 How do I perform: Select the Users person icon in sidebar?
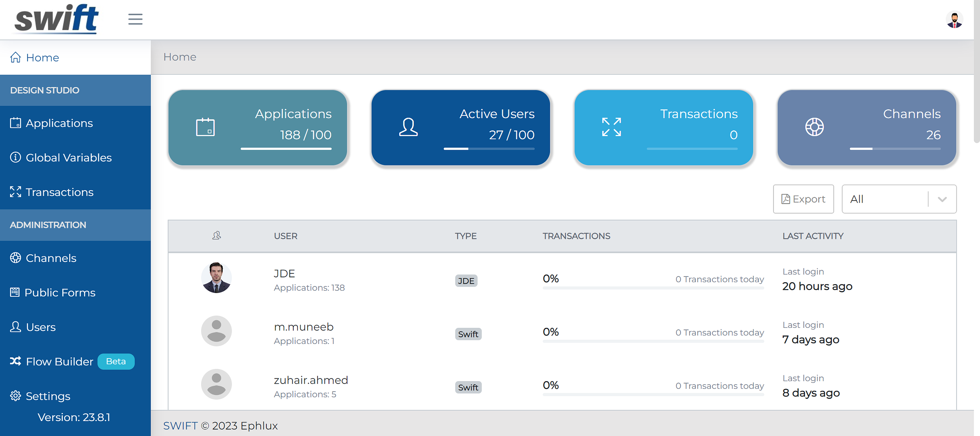(15, 327)
